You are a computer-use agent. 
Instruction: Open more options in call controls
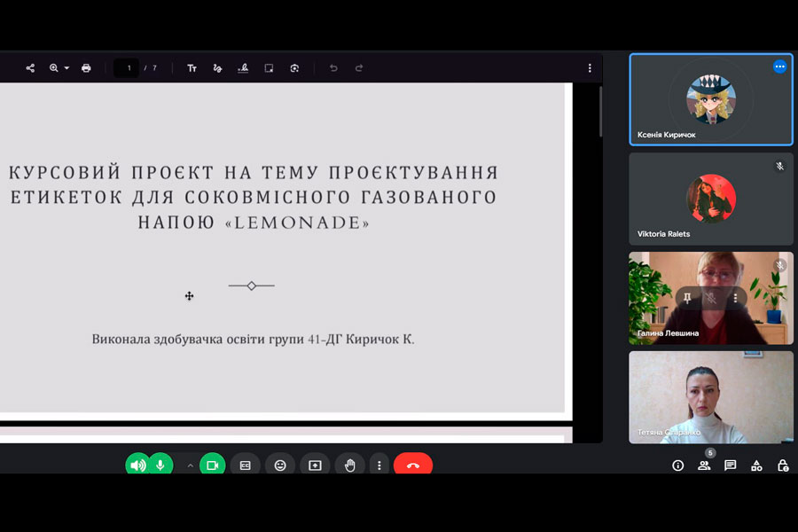[x=379, y=465]
